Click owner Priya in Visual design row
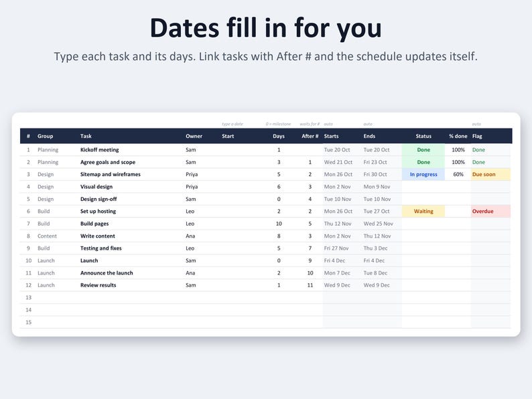 click(x=192, y=187)
